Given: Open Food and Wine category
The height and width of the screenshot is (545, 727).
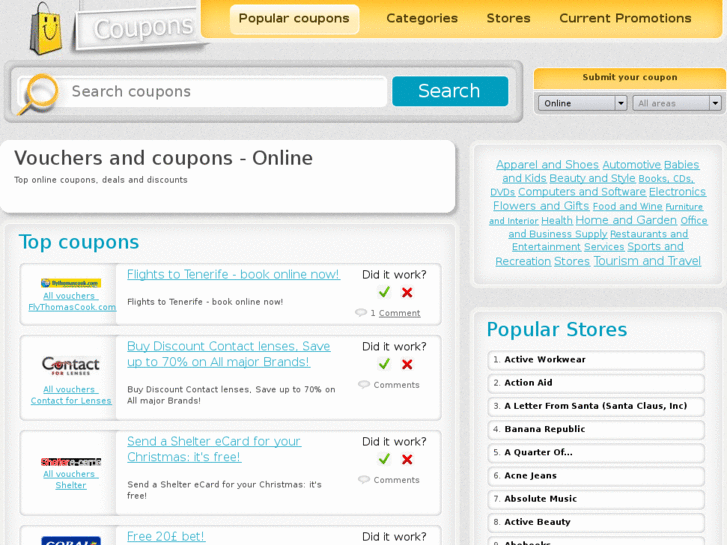Looking at the screenshot, I should (627, 206).
